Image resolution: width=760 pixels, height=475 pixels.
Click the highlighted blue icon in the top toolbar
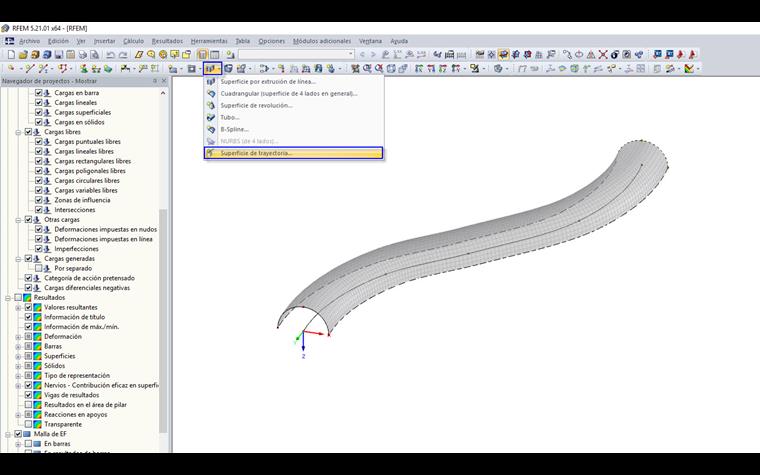click(x=504, y=55)
